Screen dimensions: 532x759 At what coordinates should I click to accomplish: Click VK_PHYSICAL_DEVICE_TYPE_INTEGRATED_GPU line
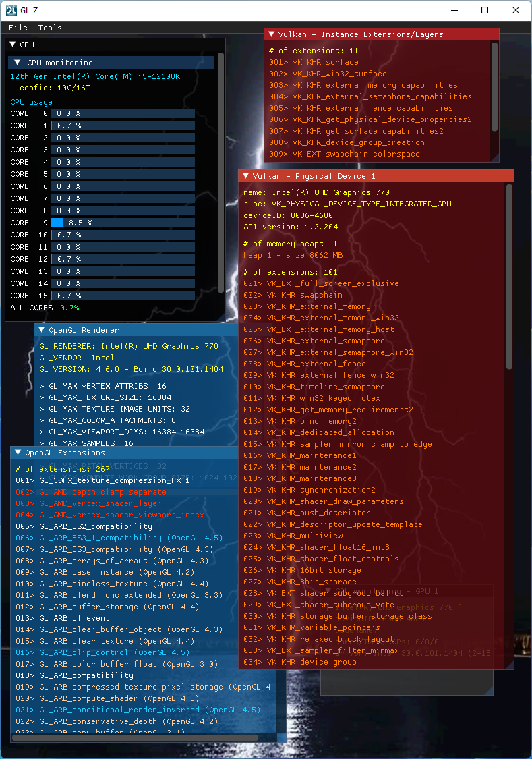click(x=347, y=204)
